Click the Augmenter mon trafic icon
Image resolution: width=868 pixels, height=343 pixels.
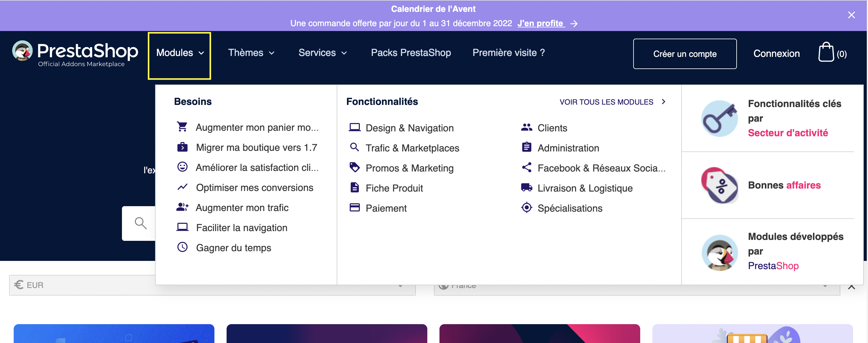tap(183, 207)
